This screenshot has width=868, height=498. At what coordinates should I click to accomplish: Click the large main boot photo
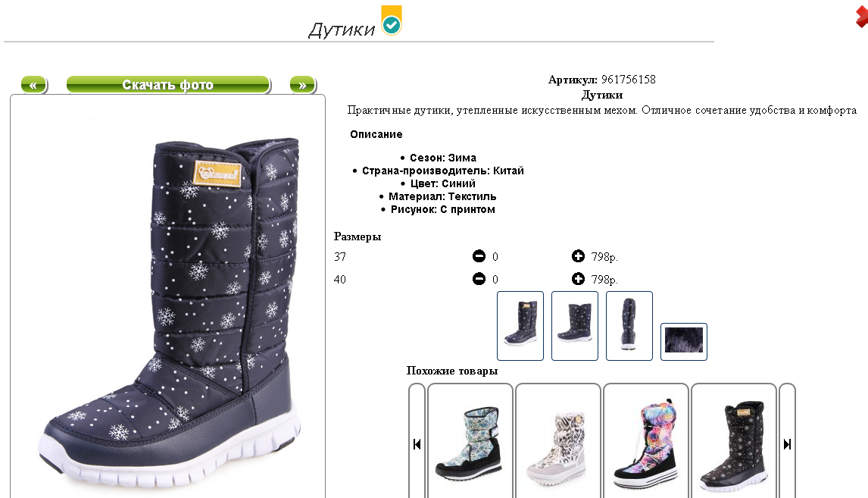pyautogui.click(x=167, y=310)
